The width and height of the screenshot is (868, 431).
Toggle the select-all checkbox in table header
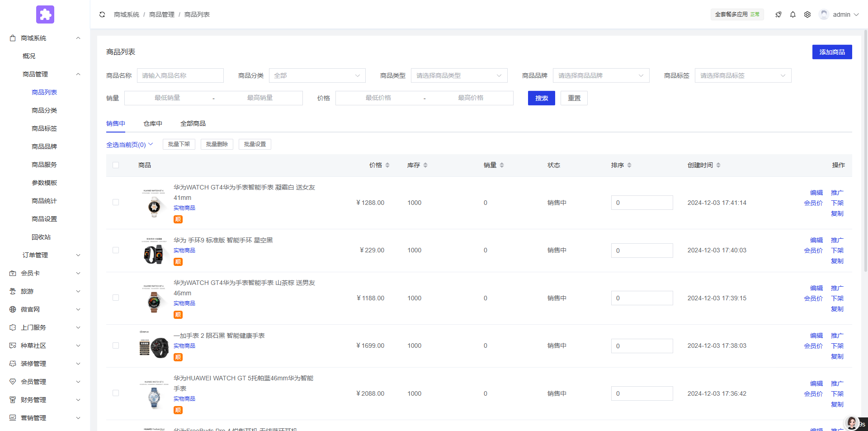[x=116, y=166]
